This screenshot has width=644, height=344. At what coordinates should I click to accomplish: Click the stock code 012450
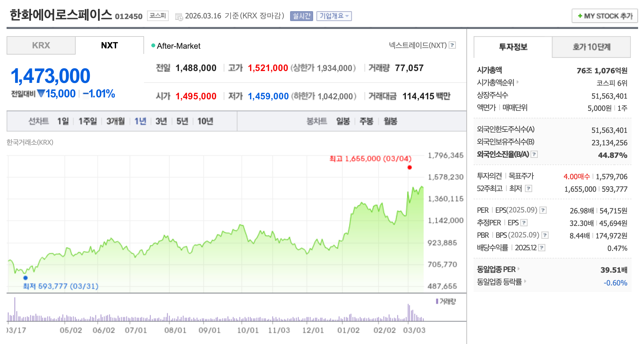(x=129, y=16)
